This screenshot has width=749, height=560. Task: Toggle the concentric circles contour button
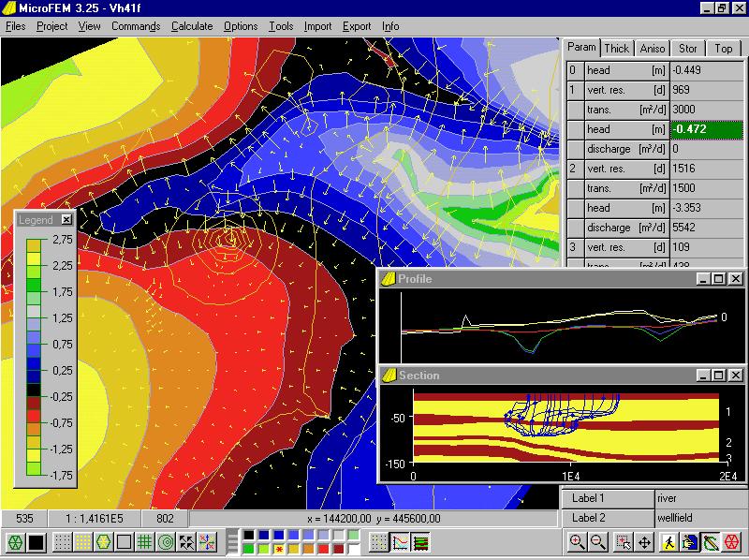click(x=166, y=542)
